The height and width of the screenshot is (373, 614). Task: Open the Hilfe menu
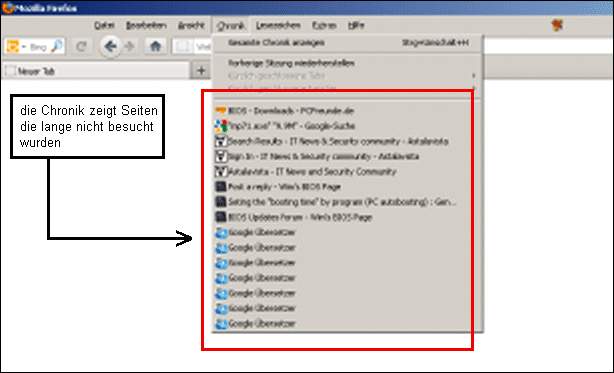point(356,26)
